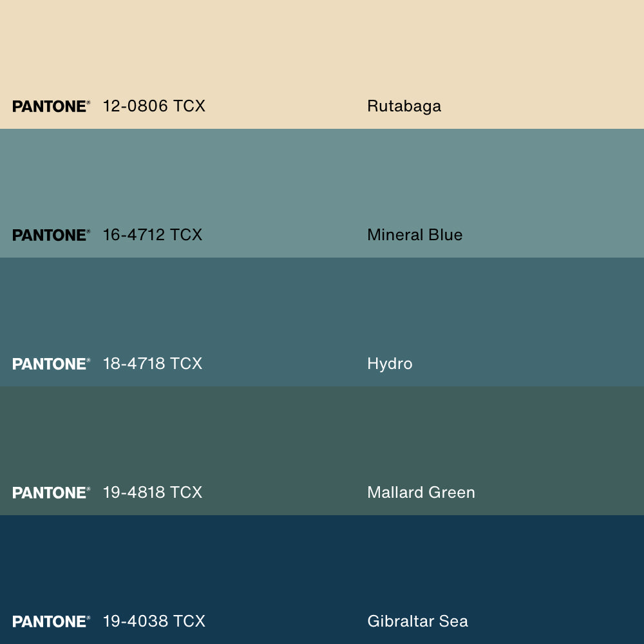The height and width of the screenshot is (644, 644).
Task: Click the Gibraltar Sea name label
Action: [417, 621]
